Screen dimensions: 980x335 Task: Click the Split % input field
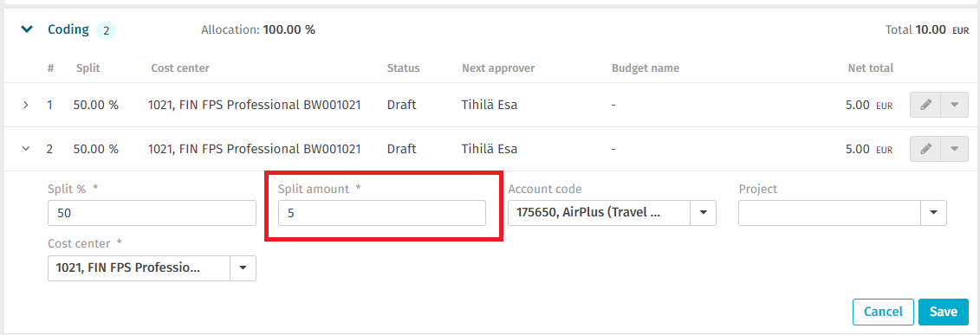[152, 213]
